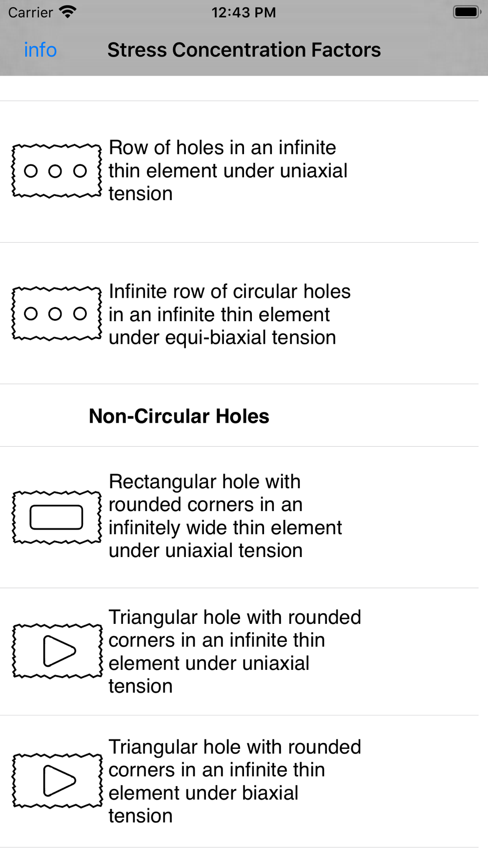Select "Rectangular hole with rounded corners" text
This screenshot has height=868, width=488.
pos(225,516)
